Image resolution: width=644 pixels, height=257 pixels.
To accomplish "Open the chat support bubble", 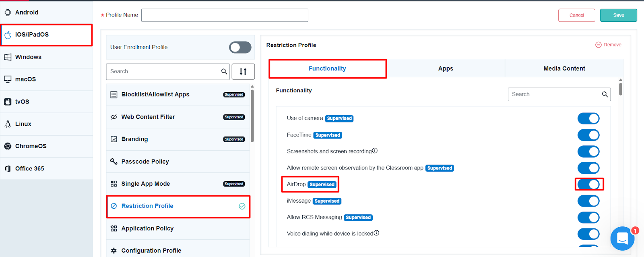I will click(622, 238).
